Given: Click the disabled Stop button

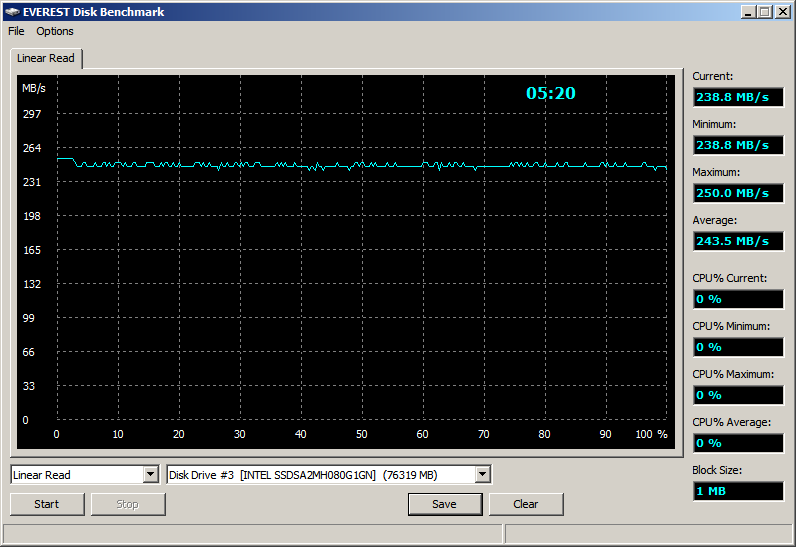Looking at the screenshot, I should coord(127,504).
